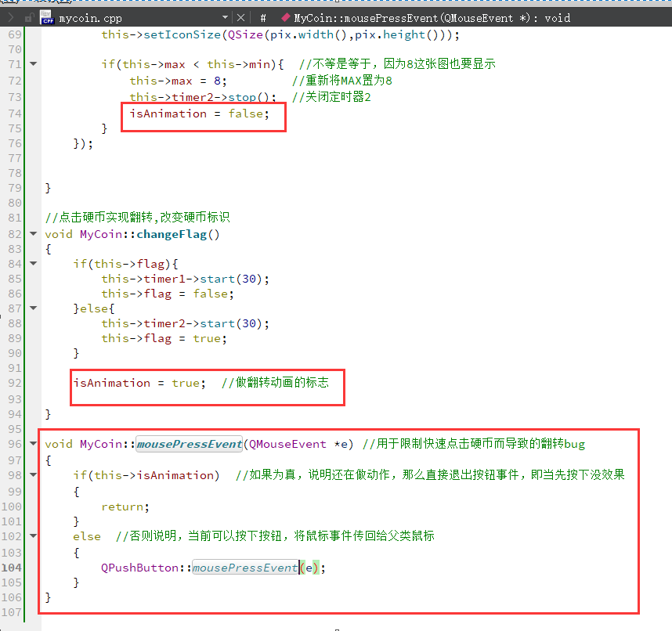Screen dimensions: 672x631
Task: Click mousePressEvent name on line 96
Action: [x=189, y=444]
